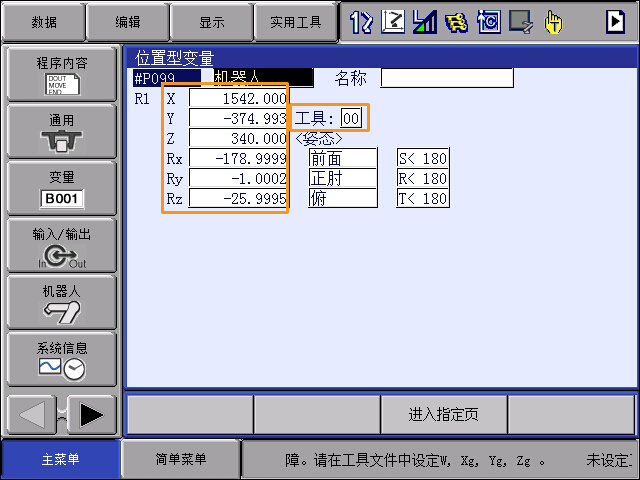The height and width of the screenshot is (480, 640).
Task: Click the 主菜单 main menu button
Action: click(x=60, y=459)
